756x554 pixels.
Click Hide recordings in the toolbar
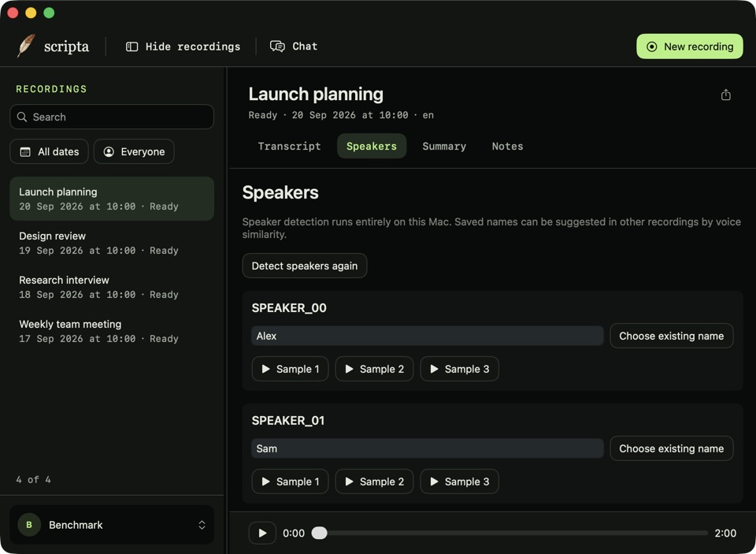(x=183, y=46)
